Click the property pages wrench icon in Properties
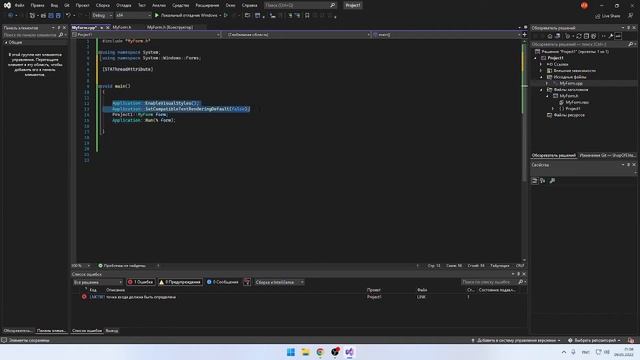The image size is (640, 360). tap(552, 181)
